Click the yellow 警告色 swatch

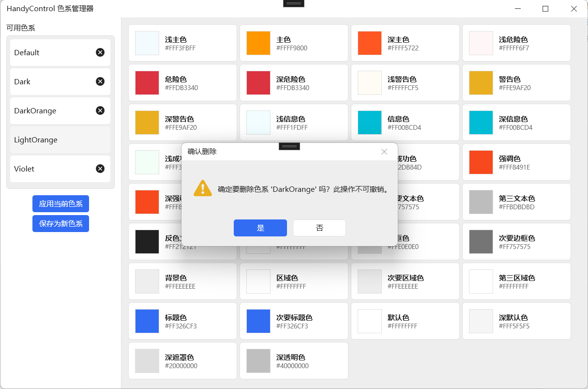[481, 83]
